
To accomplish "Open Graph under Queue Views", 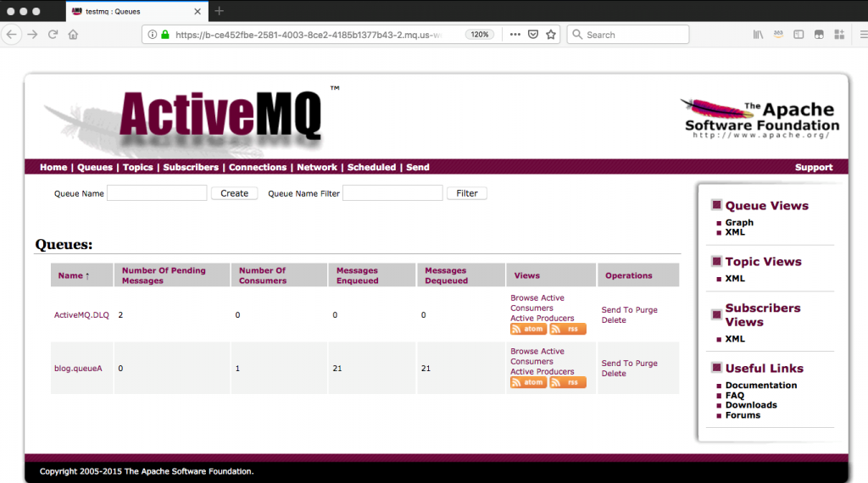I will pos(739,222).
